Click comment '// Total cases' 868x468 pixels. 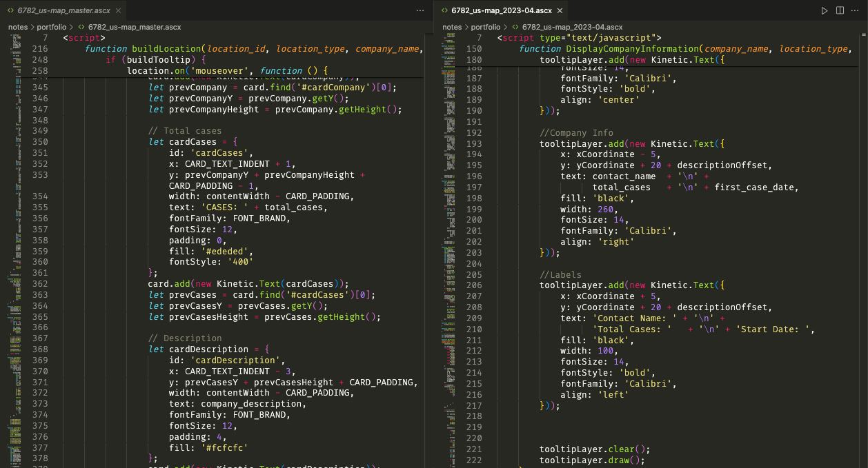(185, 131)
